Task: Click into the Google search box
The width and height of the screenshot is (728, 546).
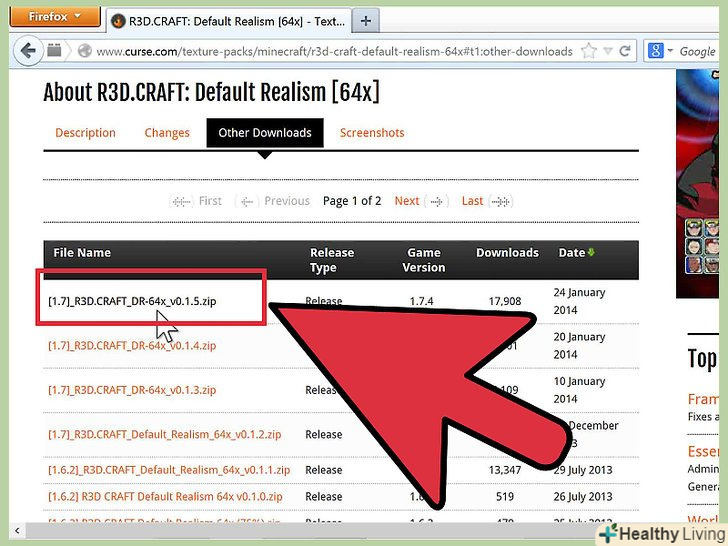Action: [x=698, y=52]
